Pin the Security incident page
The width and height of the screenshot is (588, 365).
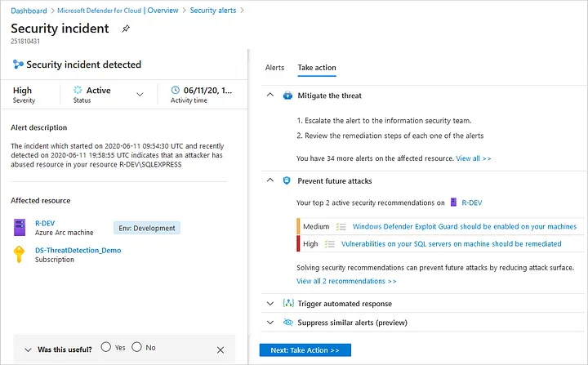click(126, 29)
